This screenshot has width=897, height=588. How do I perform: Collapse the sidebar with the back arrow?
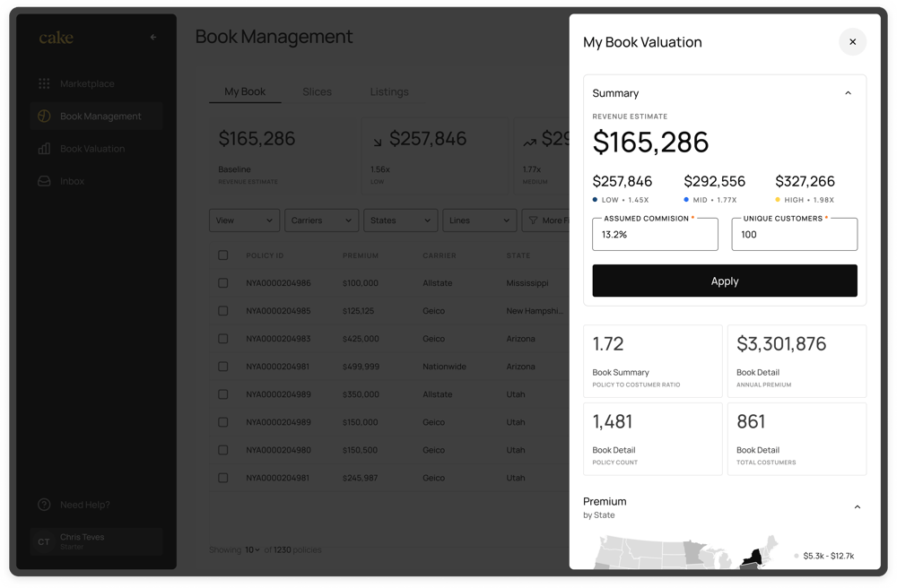(x=152, y=37)
